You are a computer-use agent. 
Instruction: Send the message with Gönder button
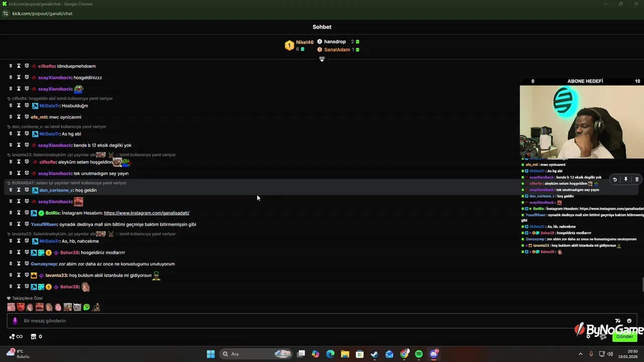(x=625, y=336)
